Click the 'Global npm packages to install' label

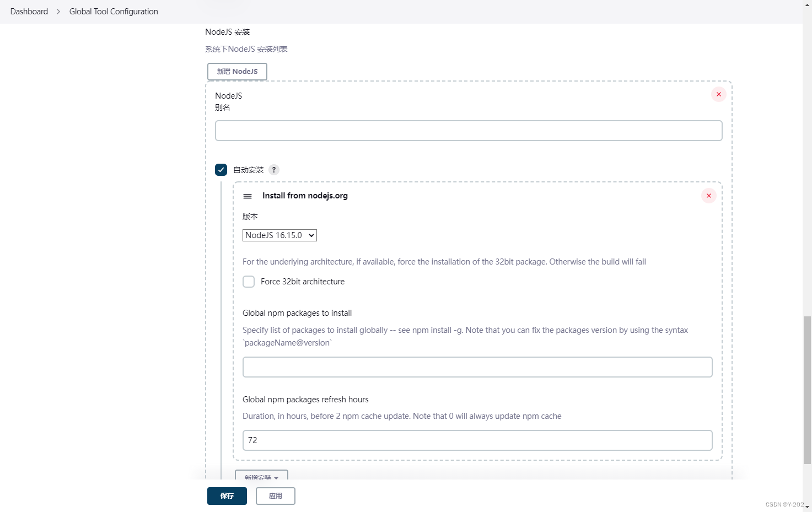click(297, 313)
